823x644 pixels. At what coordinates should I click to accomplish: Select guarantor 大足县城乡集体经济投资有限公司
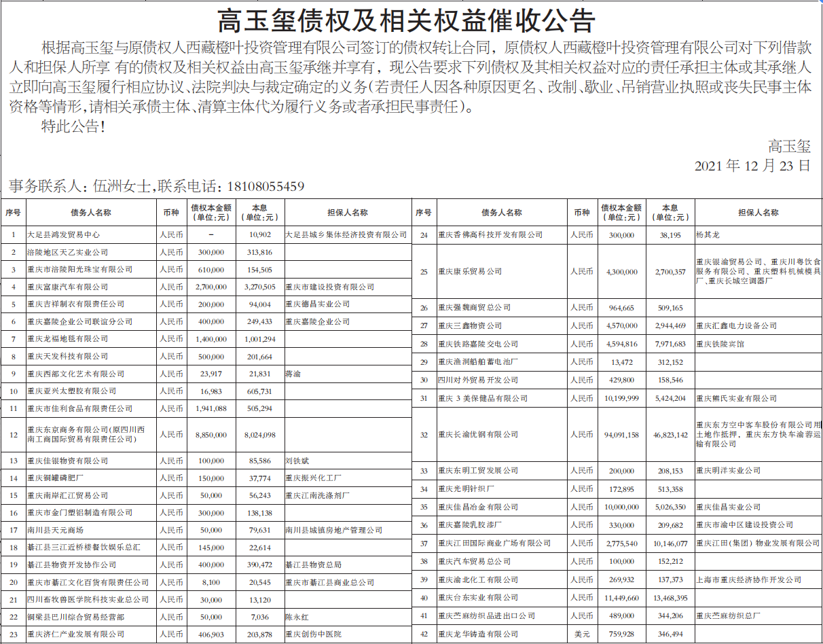346,234
